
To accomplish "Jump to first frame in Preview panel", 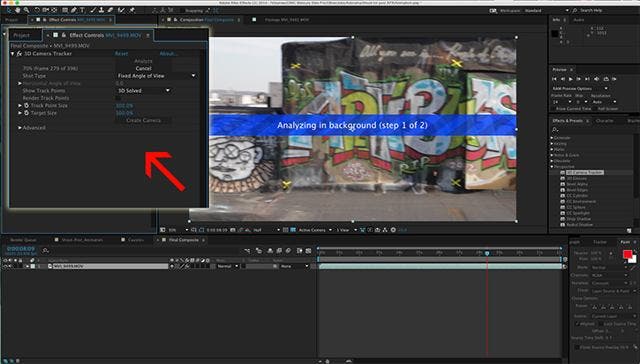I will [x=554, y=79].
